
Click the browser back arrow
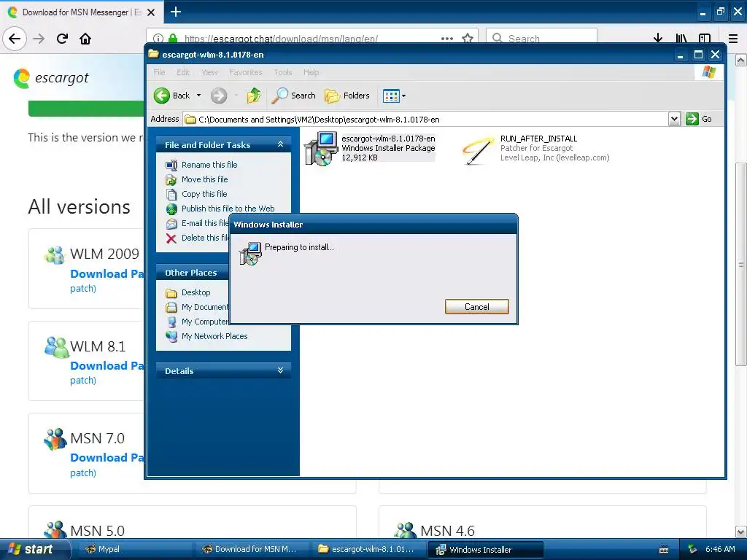click(15, 39)
